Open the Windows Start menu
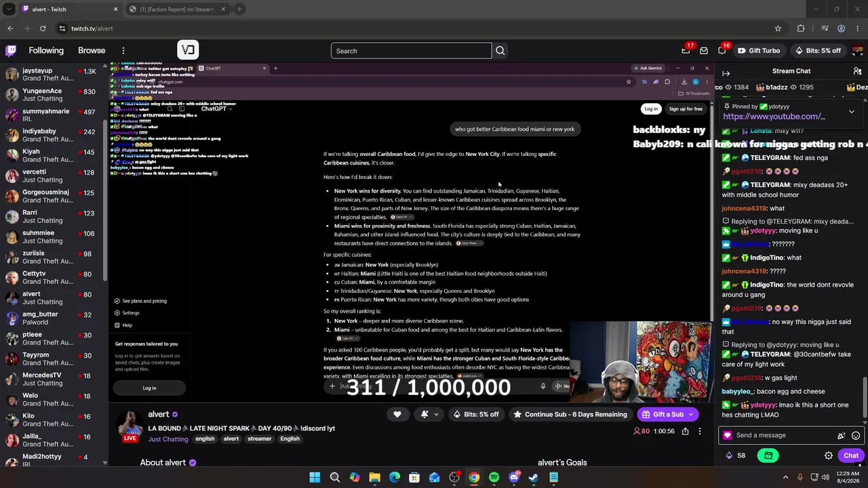The width and height of the screenshot is (868, 488). (315, 477)
